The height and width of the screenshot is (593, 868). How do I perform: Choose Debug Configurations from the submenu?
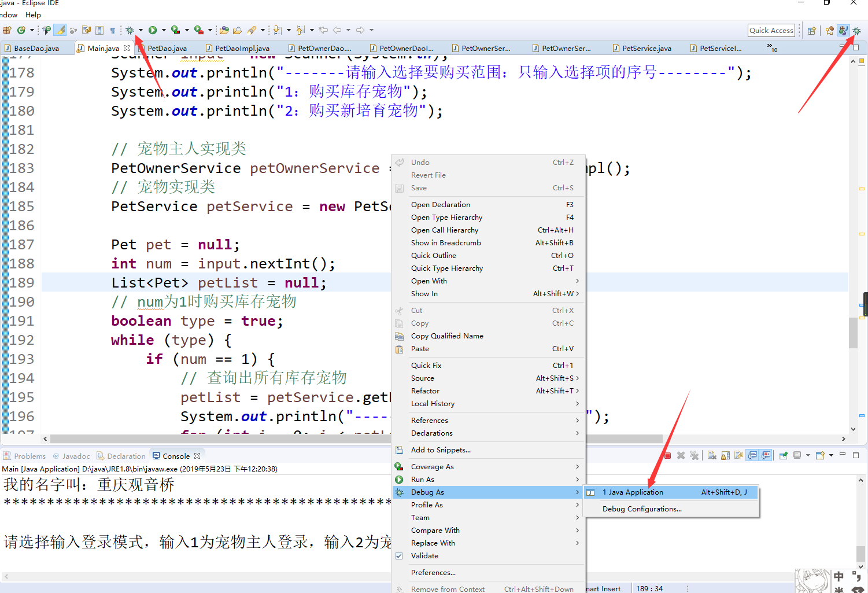[x=642, y=509]
